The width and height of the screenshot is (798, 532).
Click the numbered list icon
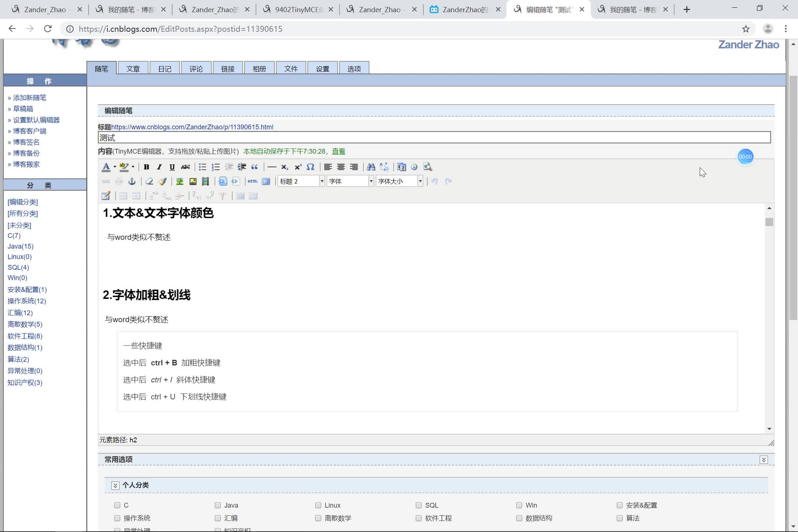pos(216,167)
